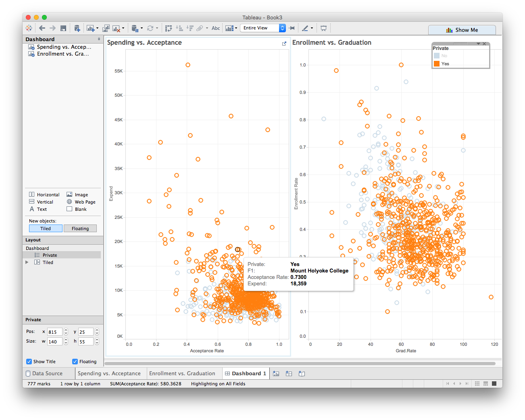Undo using the back arrow

tap(42, 28)
